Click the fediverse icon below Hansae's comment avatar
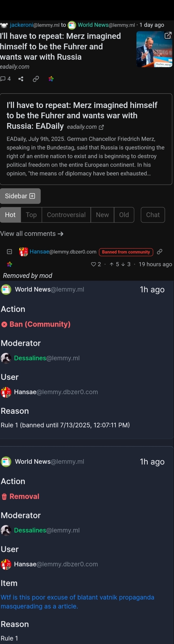The height and width of the screenshot is (644, 174). [x=10, y=264]
